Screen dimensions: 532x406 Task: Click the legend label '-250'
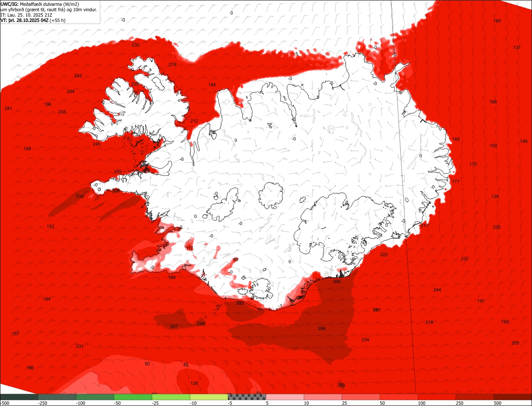pyautogui.click(x=42, y=403)
